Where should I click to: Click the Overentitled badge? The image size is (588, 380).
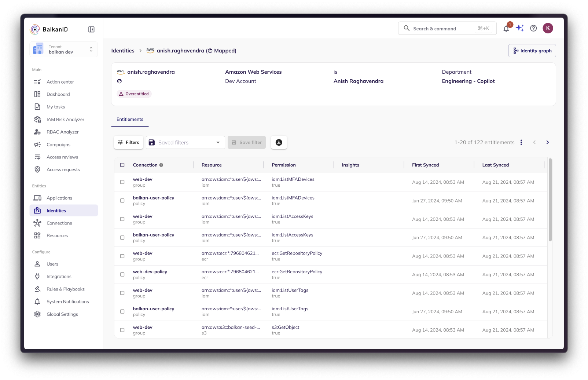pos(134,94)
